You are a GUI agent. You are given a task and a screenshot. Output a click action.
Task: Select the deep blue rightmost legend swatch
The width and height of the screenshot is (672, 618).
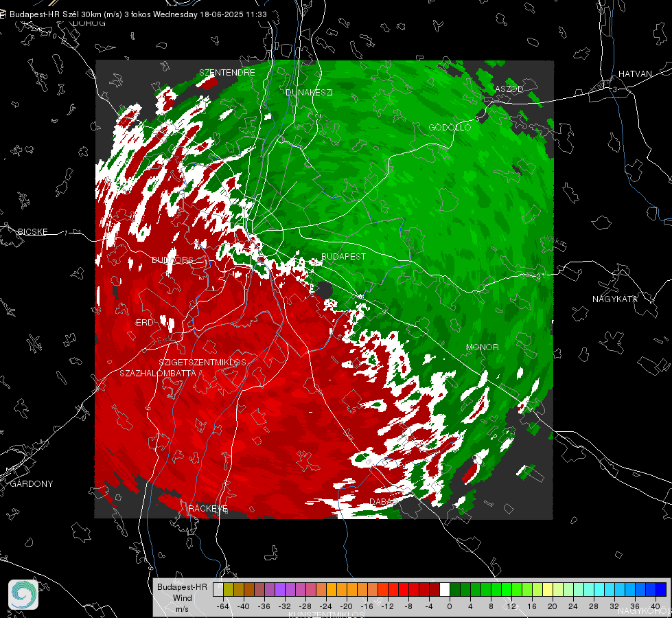pos(661,589)
